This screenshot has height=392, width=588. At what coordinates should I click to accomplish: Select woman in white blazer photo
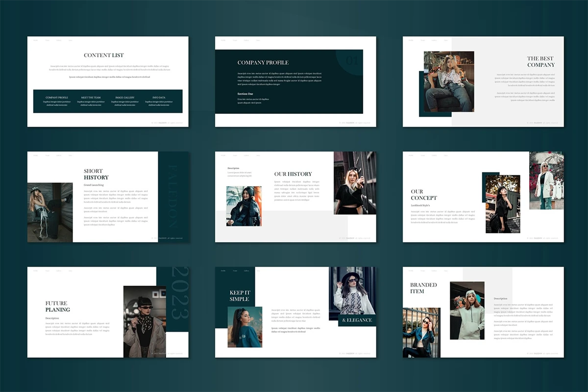click(x=546, y=180)
